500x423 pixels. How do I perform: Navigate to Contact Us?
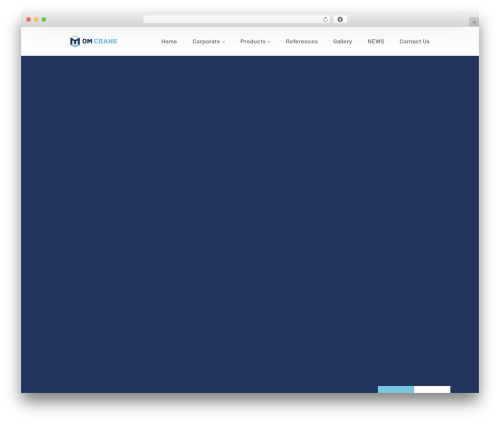point(414,41)
